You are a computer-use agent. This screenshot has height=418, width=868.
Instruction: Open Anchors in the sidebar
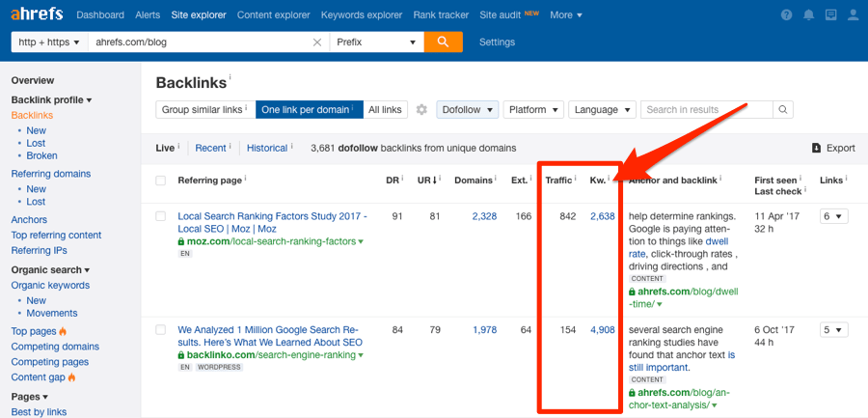tap(29, 219)
